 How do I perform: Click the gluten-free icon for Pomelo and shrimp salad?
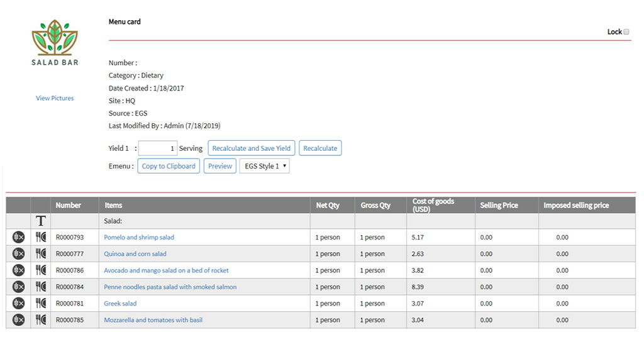point(18,238)
